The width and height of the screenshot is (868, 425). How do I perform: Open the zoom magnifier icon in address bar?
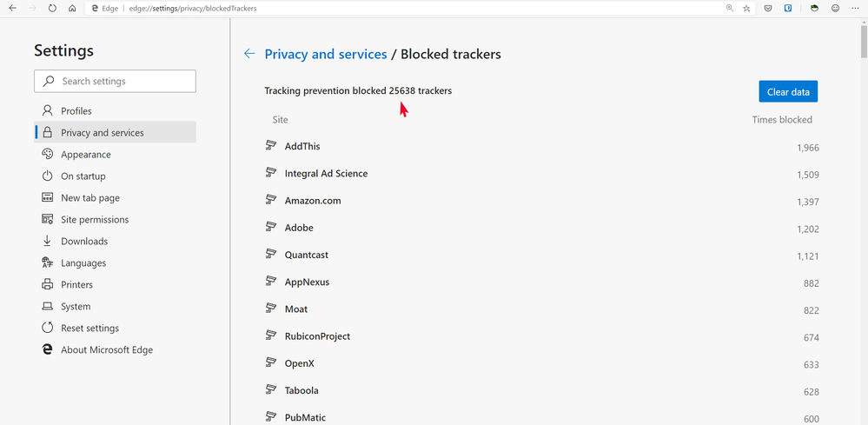730,9
